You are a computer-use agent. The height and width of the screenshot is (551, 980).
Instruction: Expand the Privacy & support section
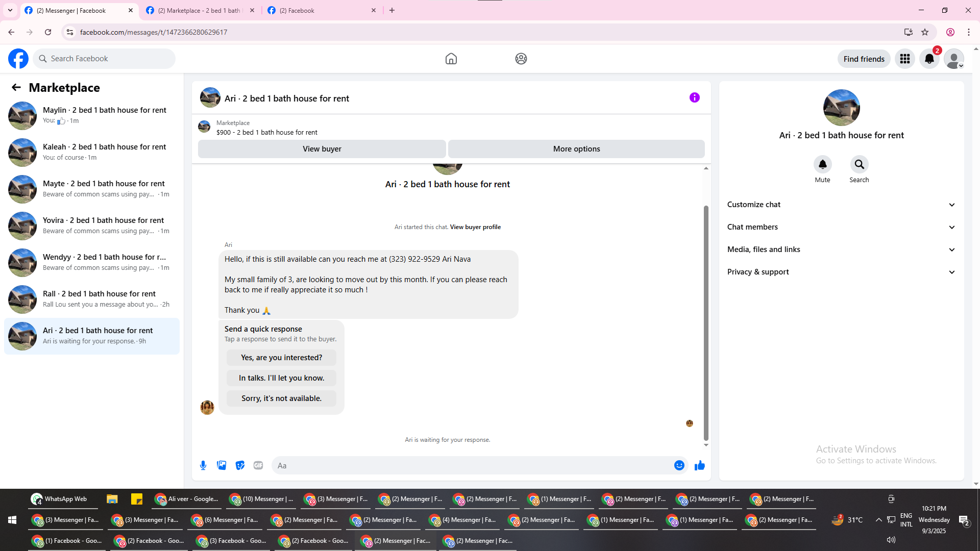(841, 272)
